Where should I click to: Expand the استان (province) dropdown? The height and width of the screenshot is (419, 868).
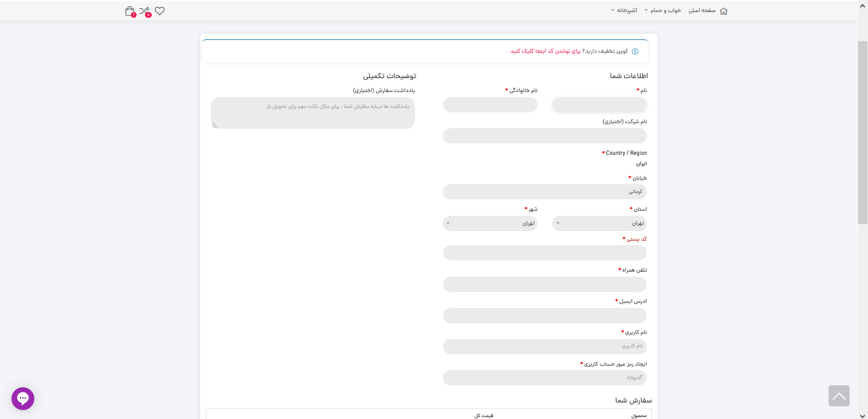[599, 223]
